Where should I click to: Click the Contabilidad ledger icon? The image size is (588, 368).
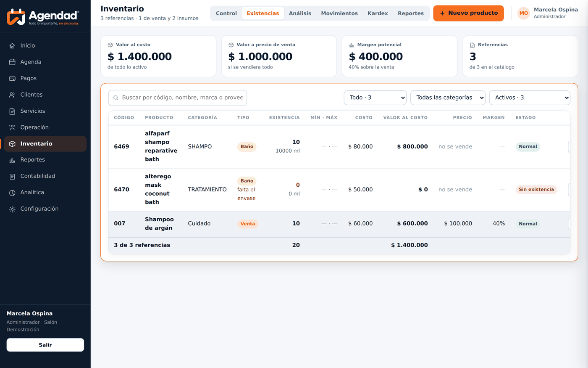(x=12, y=177)
